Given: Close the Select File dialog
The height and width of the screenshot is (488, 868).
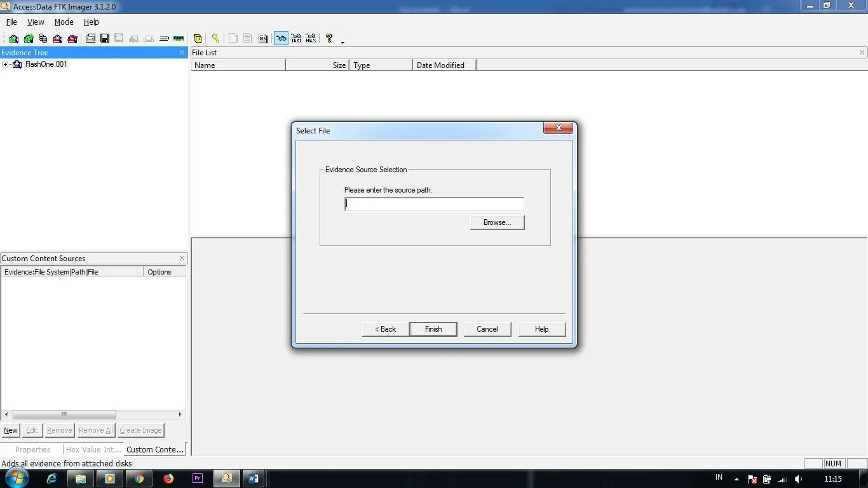Looking at the screenshot, I should pyautogui.click(x=559, y=128).
